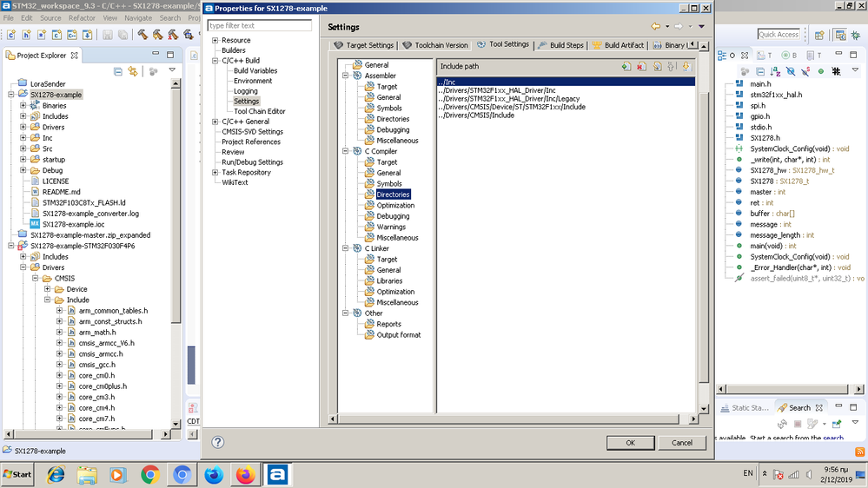The width and height of the screenshot is (868, 488).
Task: Switch to Build Artifact tab
Action: [x=618, y=45]
